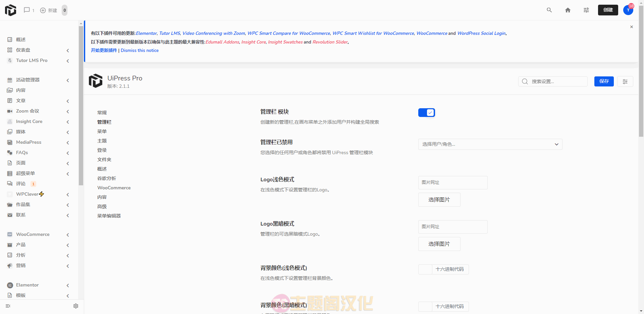Collapse sidebar menu with bottom-left icon
The image size is (644, 314).
[8, 306]
